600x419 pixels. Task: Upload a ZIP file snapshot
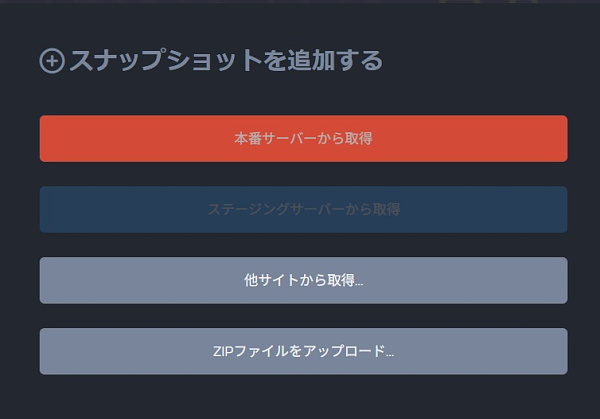303,351
